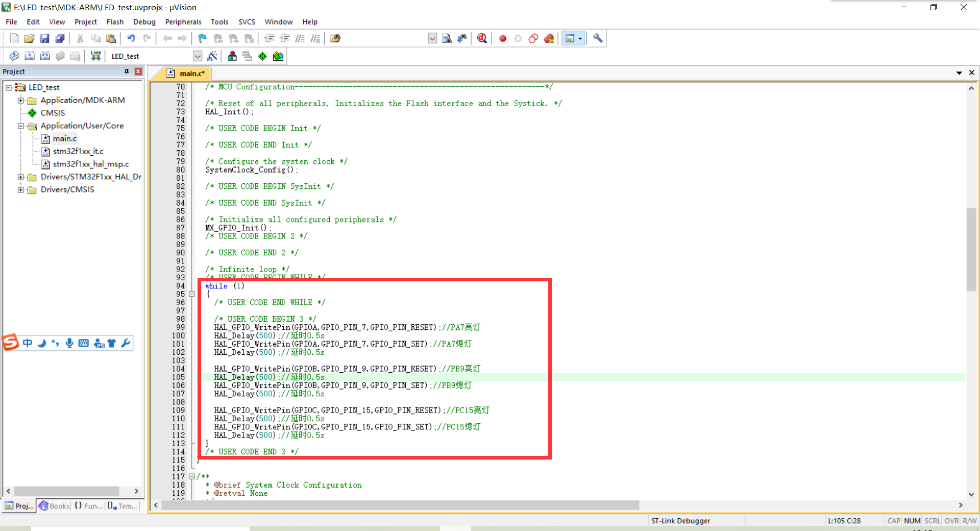Create a new file with the New icon
Viewport: 980px width, 531px height.
tap(14, 38)
